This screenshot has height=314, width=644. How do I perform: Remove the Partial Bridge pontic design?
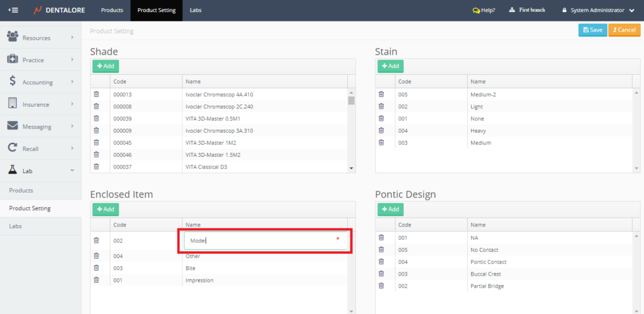coord(381,286)
